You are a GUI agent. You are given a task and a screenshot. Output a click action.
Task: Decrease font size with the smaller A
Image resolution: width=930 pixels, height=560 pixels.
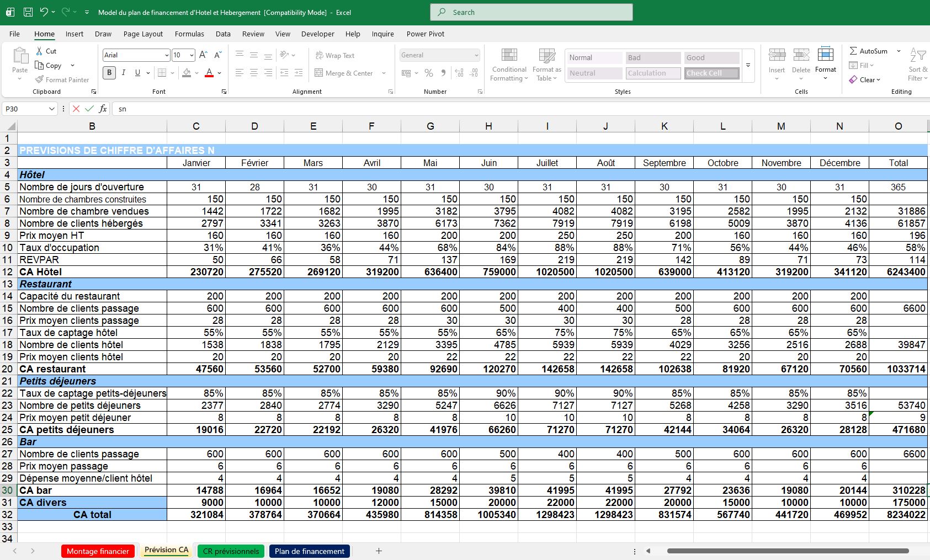pos(218,55)
